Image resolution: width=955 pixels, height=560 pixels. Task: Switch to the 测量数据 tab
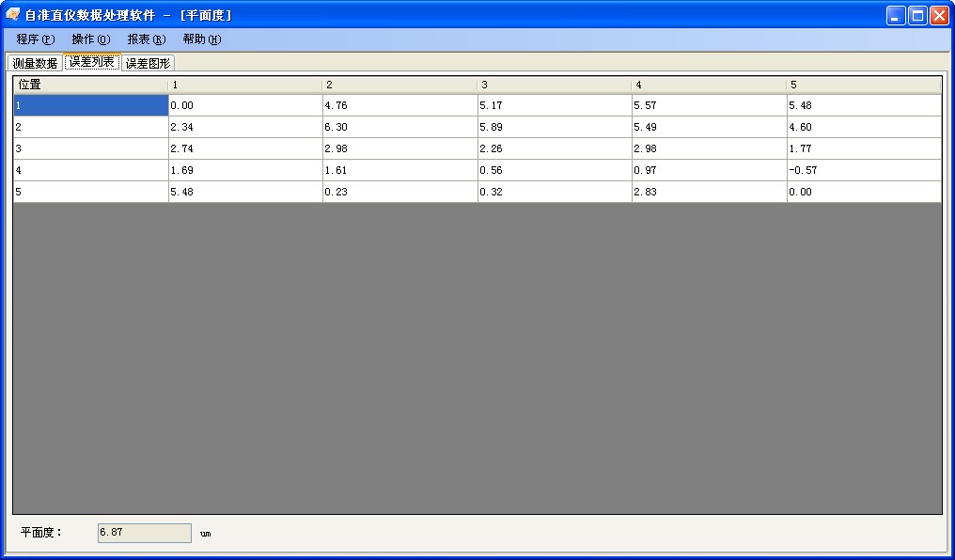point(36,63)
